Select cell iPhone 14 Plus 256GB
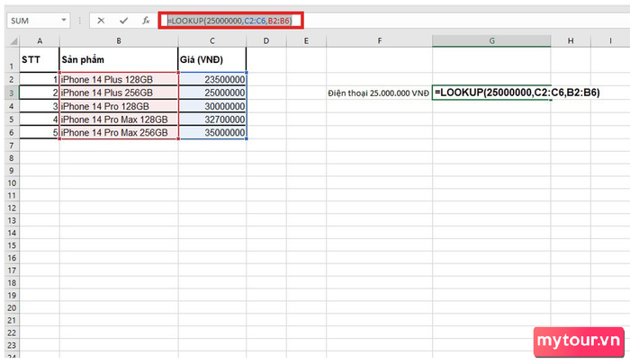 (x=119, y=93)
